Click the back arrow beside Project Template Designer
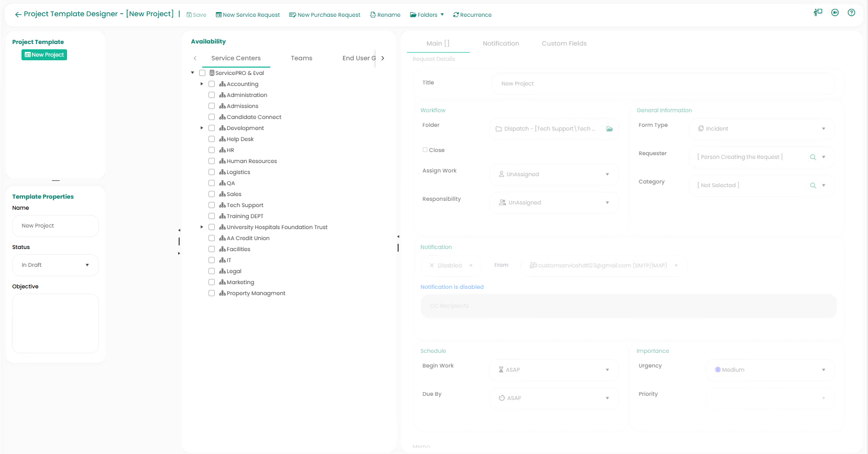868x454 pixels. click(x=18, y=15)
